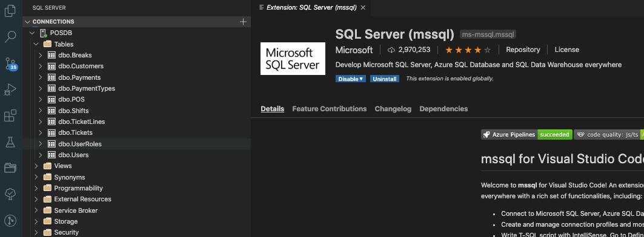
Task: Open the folder project manager icon
Action: (10, 167)
